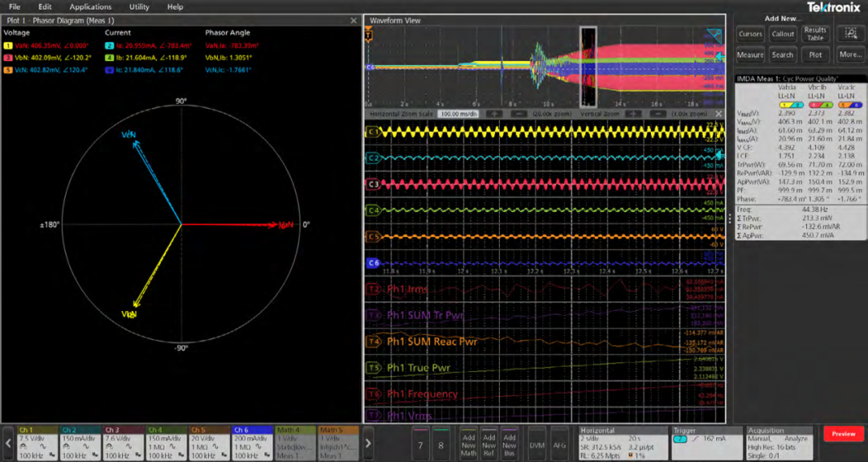Close the Phasor Diagram plot
868x462 pixels.
pyautogui.click(x=354, y=20)
